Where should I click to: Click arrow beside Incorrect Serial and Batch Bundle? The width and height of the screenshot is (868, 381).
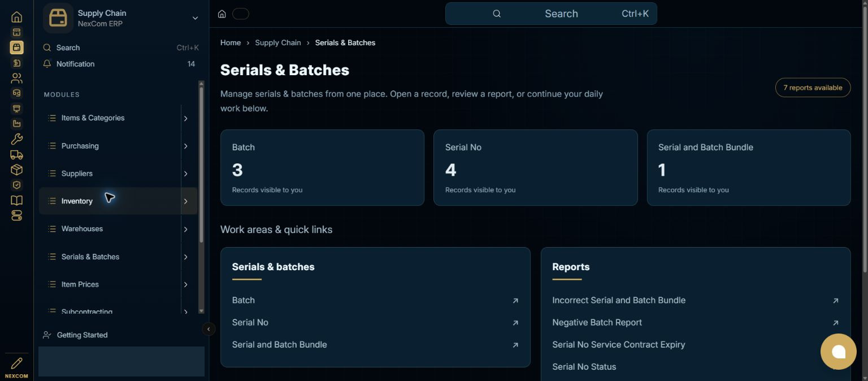(x=835, y=301)
